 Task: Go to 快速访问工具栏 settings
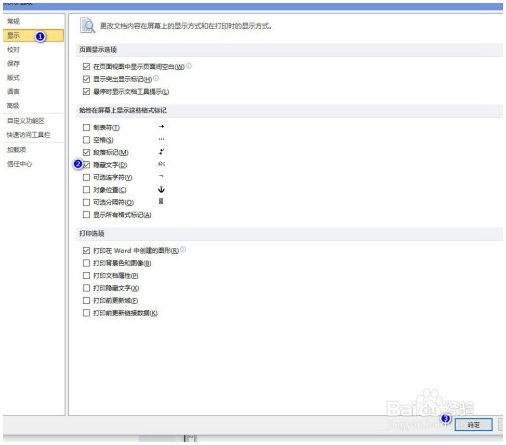coord(28,135)
